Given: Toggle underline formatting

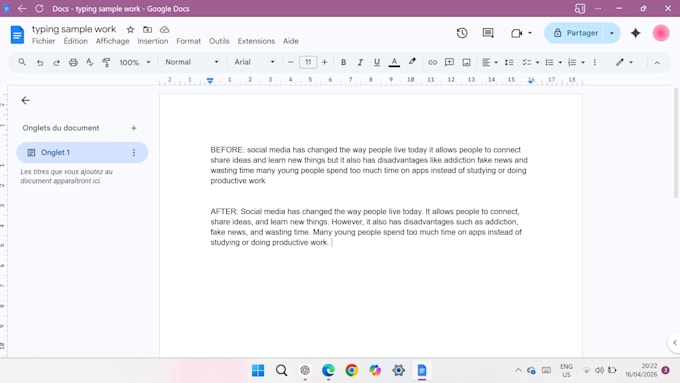Looking at the screenshot, I should (x=377, y=62).
